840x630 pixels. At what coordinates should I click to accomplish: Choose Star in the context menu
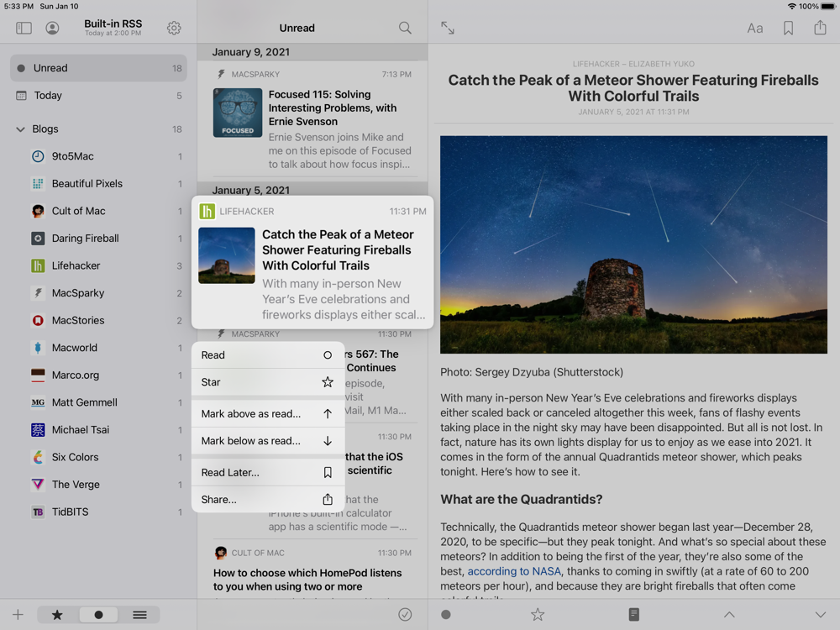[x=268, y=382]
